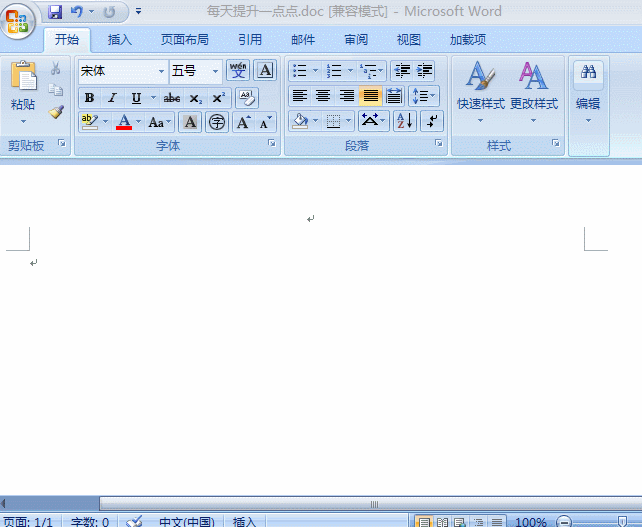642x527 pixels.
Task: Click the Cut scissors icon
Action: [x=56, y=68]
